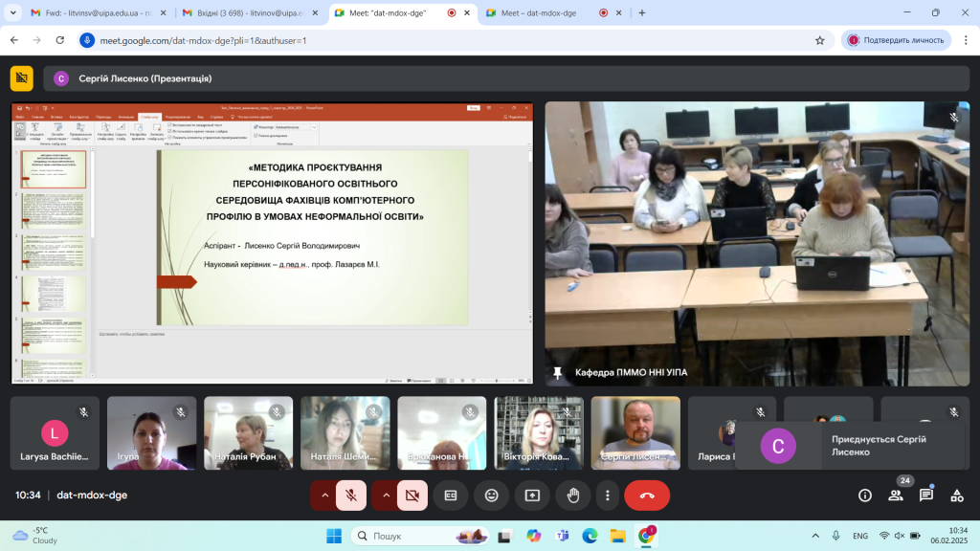Open Microsoft Teams from the taskbar
The height and width of the screenshot is (551, 980).
(x=562, y=536)
